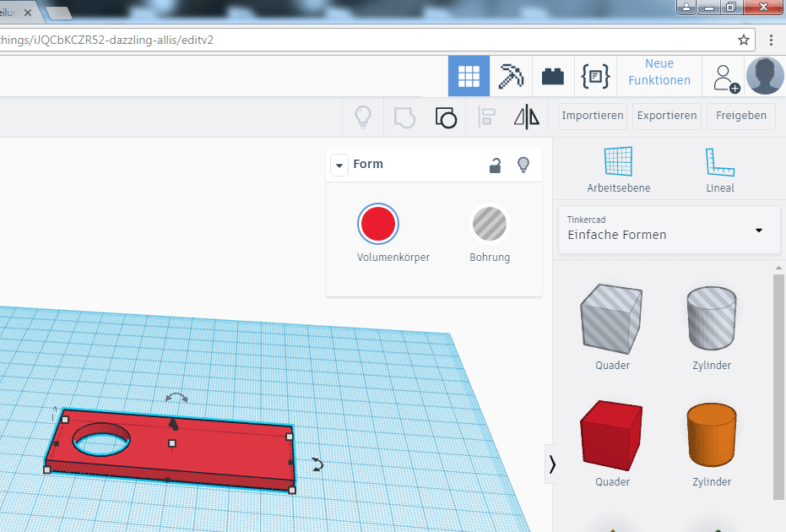Collapse the Form panel arrow

(339, 165)
